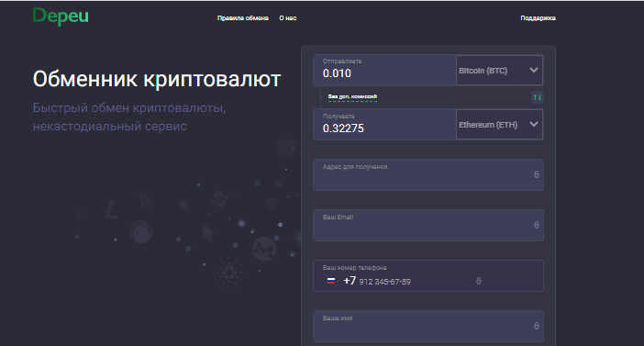
Task: Expand the +7 country code selector
Action: 350,281
